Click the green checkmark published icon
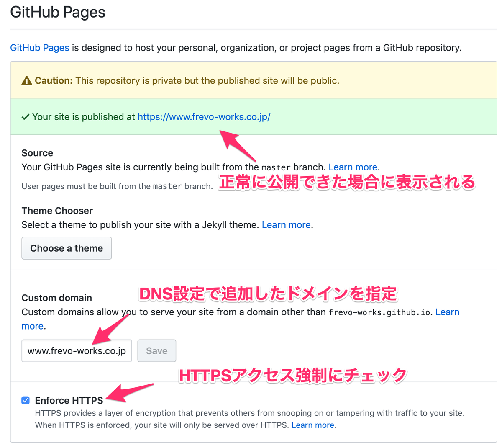The width and height of the screenshot is (502, 448). point(26,117)
